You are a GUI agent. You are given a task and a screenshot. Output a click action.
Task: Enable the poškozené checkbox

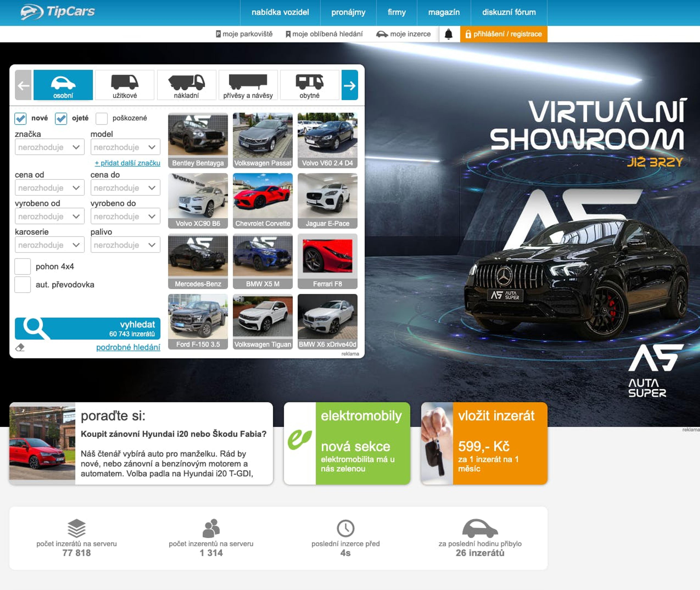coord(102,118)
